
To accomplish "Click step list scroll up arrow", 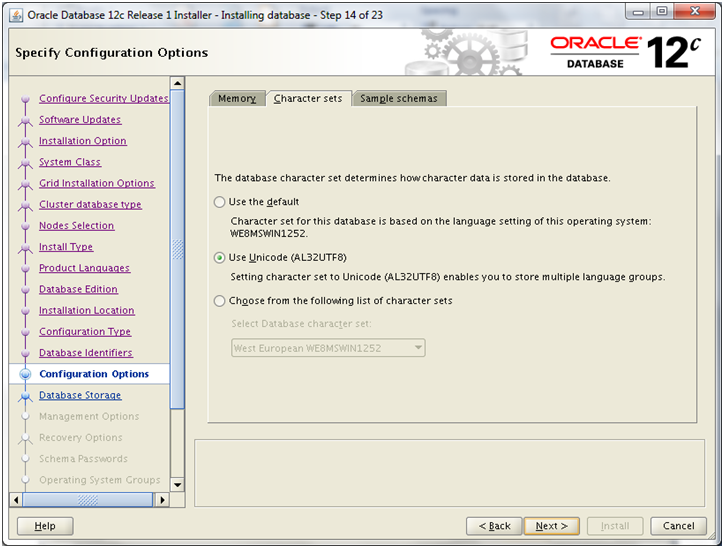I will tap(177, 83).
